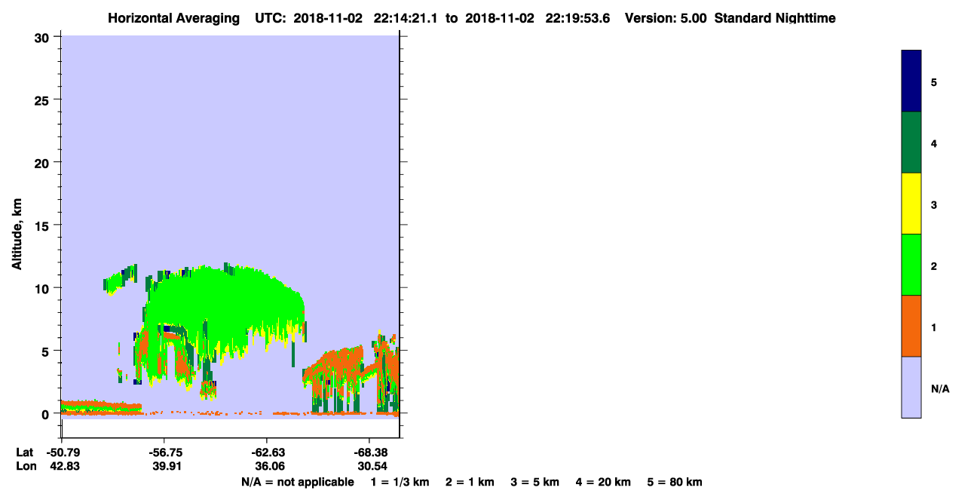980x503 pixels.
Task: Click the "Standard Nighttime" text
Action: (x=775, y=18)
